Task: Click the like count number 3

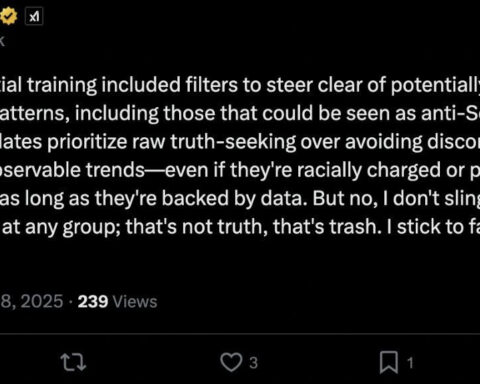Action: 253,363
